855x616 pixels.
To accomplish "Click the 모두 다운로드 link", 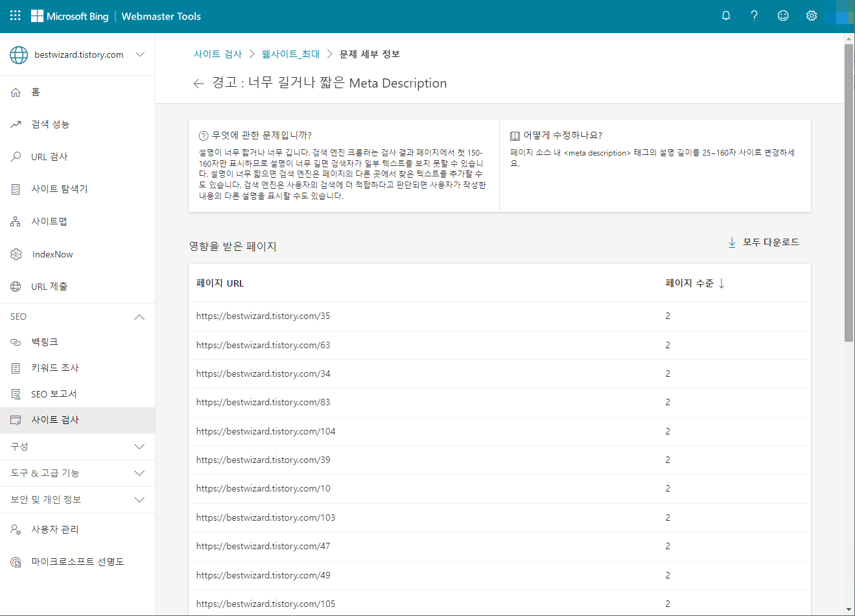I will pos(764,241).
